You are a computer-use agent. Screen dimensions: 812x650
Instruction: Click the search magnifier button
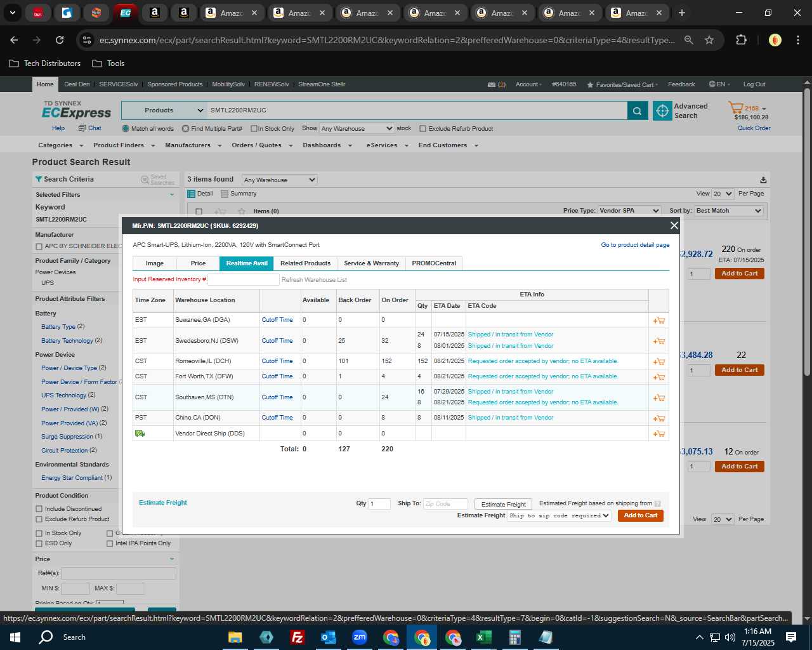(x=638, y=110)
